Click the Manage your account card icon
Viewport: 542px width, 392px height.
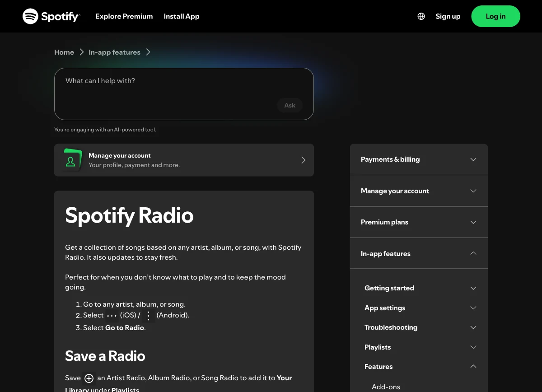click(x=72, y=160)
